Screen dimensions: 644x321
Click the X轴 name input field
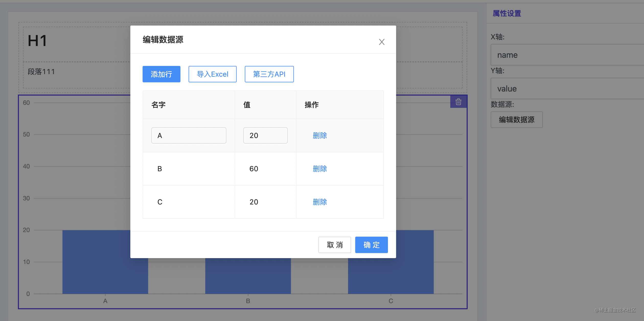(x=567, y=55)
